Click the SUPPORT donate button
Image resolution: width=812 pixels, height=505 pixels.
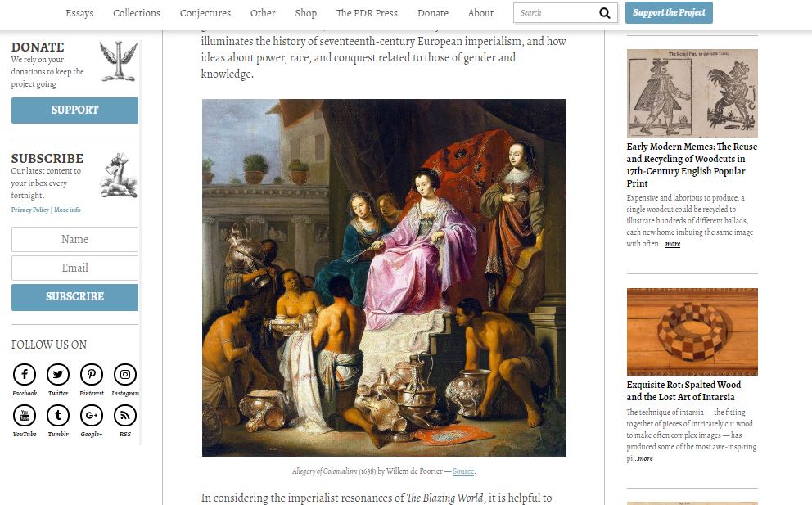click(x=74, y=110)
